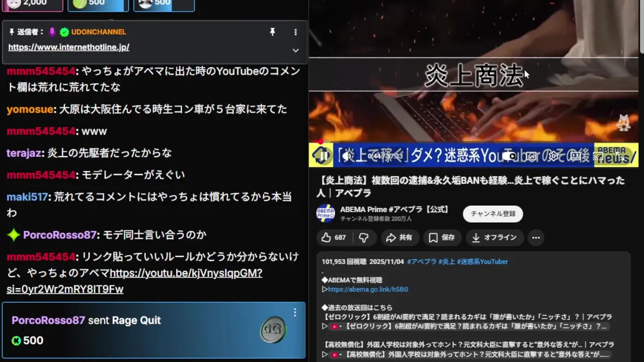644x362 pixels.
Task: Unpin the chat message with the pin icon
Action: pyautogui.click(x=272, y=32)
